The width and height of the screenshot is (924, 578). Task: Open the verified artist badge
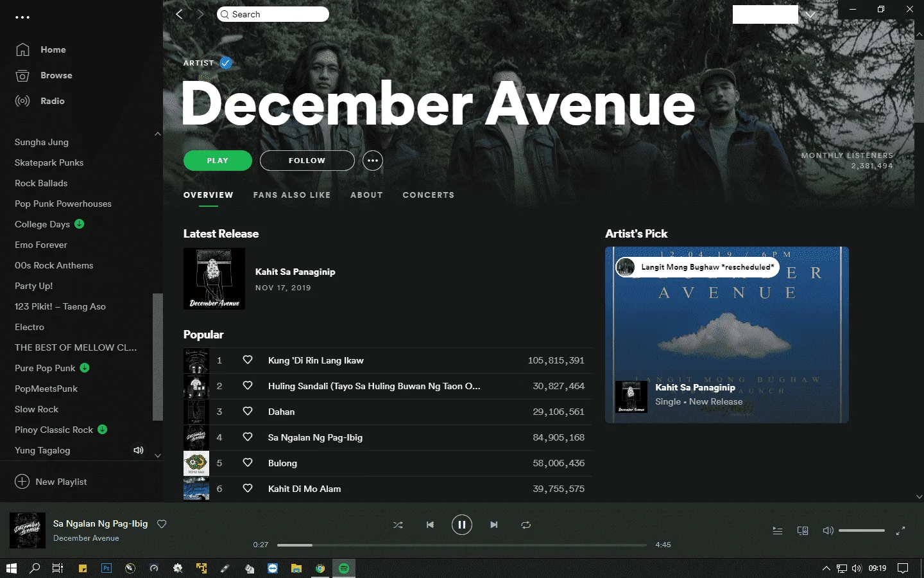click(225, 63)
